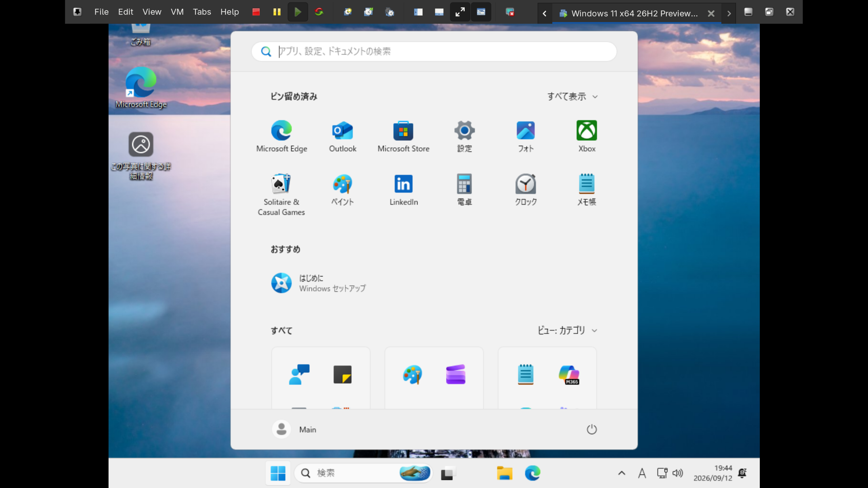Open the Tabs menu
This screenshot has height=488, width=868.
202,12
